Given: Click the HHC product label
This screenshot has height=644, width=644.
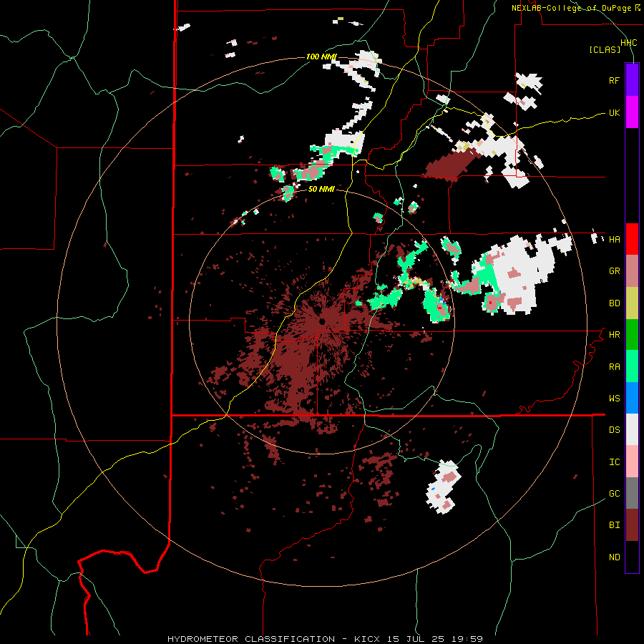Looking at the screenshot, I should pos(628,43).
